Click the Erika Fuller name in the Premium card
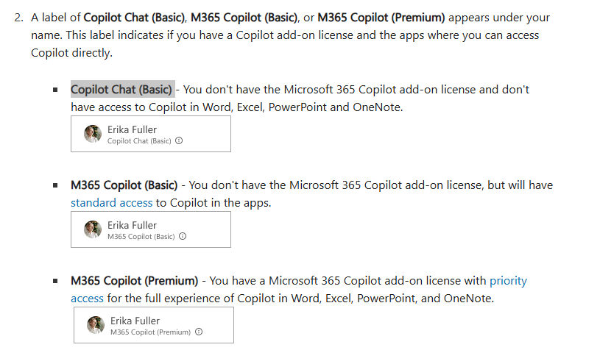Image resolution: width=600 pixels, height=364 pixels. coord(135,321)
